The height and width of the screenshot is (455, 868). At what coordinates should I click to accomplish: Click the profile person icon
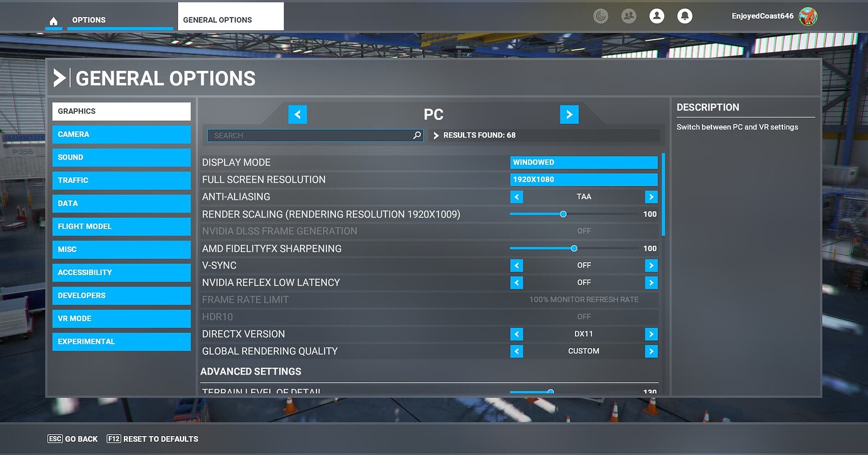[657, 16]
